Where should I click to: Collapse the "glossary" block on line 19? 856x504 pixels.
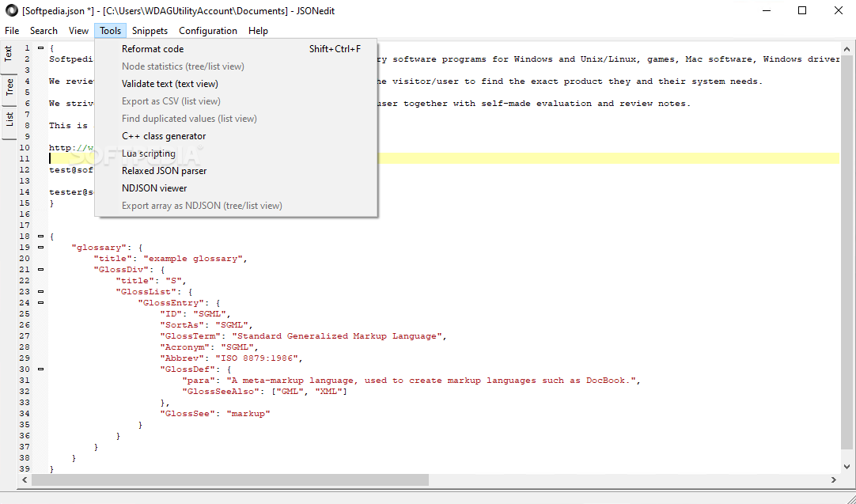[40, 248]
